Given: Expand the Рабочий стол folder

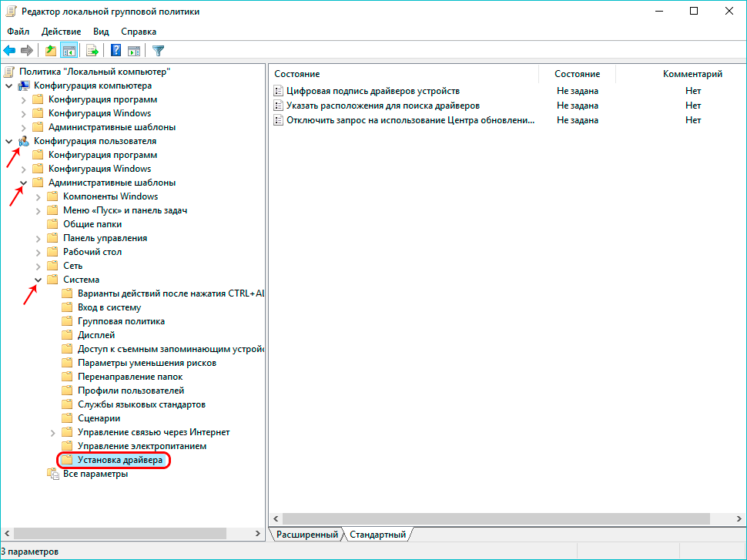Looking at the screenshot, I should click(39, 252).
